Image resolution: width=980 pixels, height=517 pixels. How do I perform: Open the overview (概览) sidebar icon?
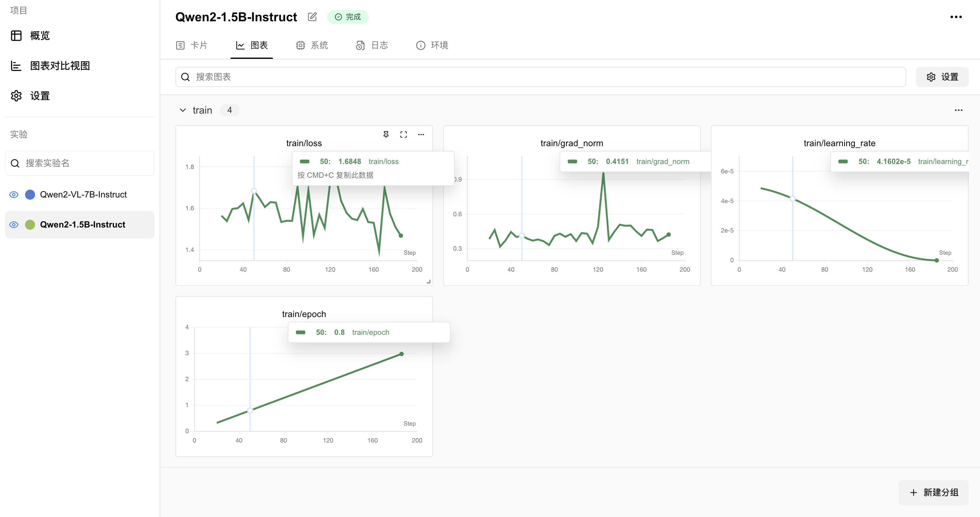coord(16,36)
